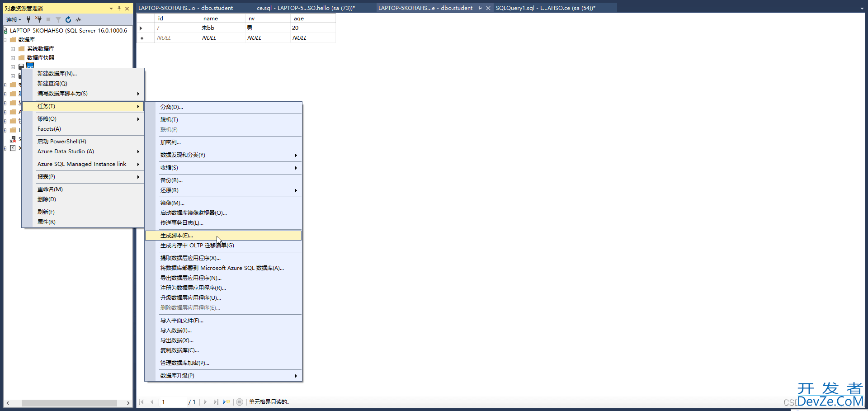Click 导入数据(I)... entry
Image resolution: width=868 pixels, height=411 pixels.
pos(223,331)
